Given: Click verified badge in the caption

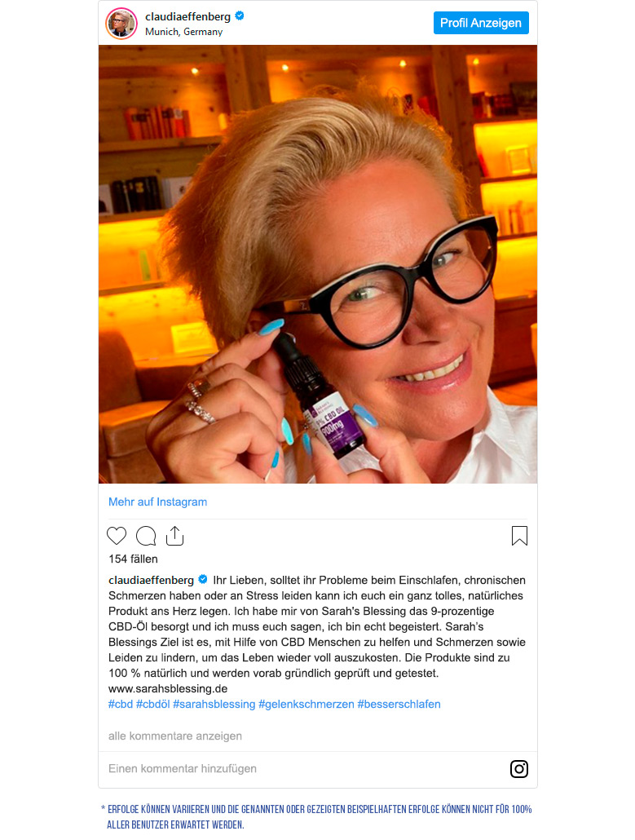Looking at the screenshot, I should (203, 579).
